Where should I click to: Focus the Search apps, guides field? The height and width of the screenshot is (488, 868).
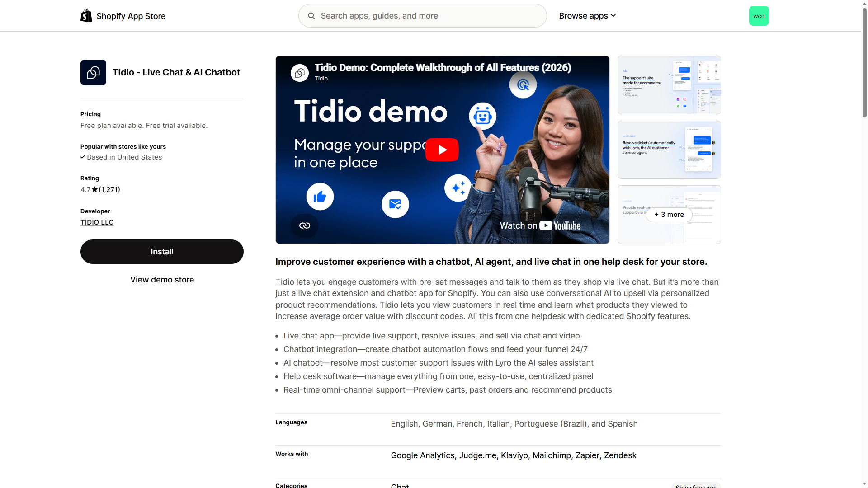click(x=422, y=16)
